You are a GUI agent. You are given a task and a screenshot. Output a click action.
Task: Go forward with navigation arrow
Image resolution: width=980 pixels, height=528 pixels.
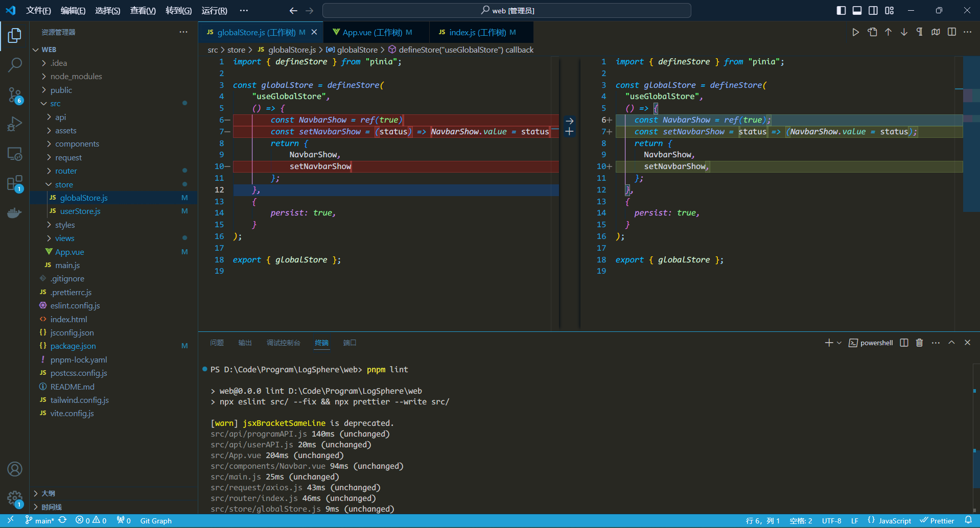310,10
